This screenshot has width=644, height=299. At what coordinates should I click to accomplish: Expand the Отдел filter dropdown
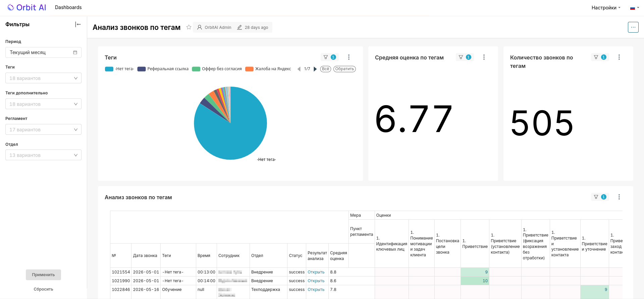pyautogui.click(x=43, y=155)
